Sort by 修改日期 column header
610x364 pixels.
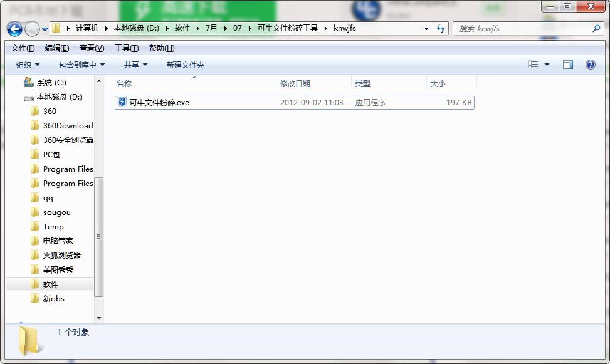coord(295,83)
